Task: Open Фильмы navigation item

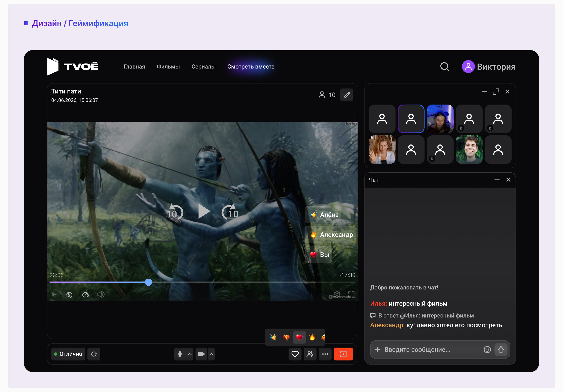Action: point(168,67)
